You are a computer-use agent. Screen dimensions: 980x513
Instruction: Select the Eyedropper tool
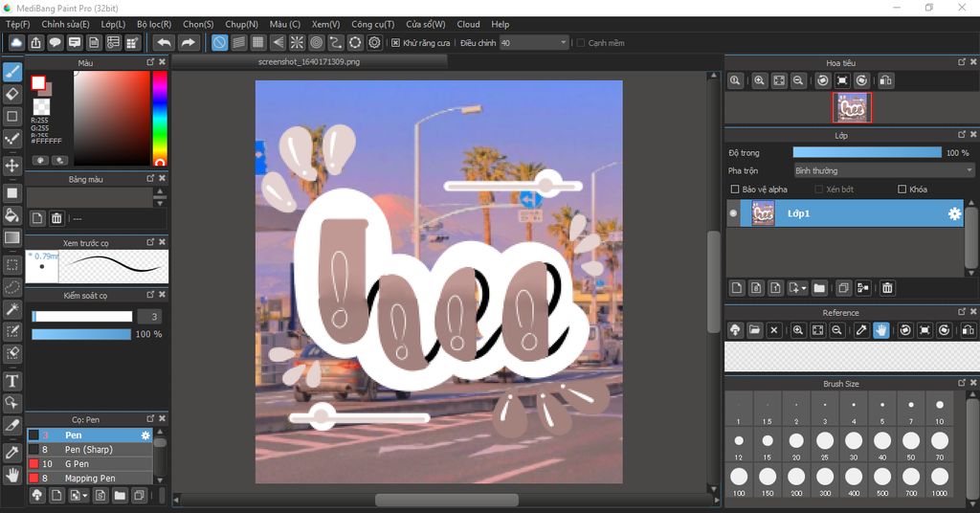coord(11,453)
